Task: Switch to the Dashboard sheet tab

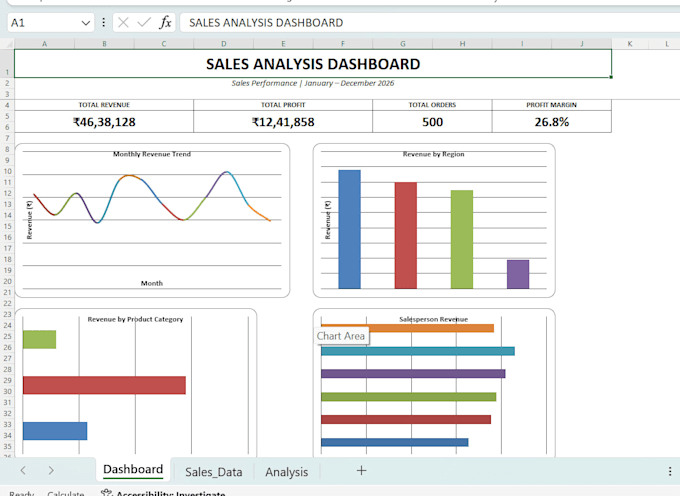Action: (x=133, y=470)
